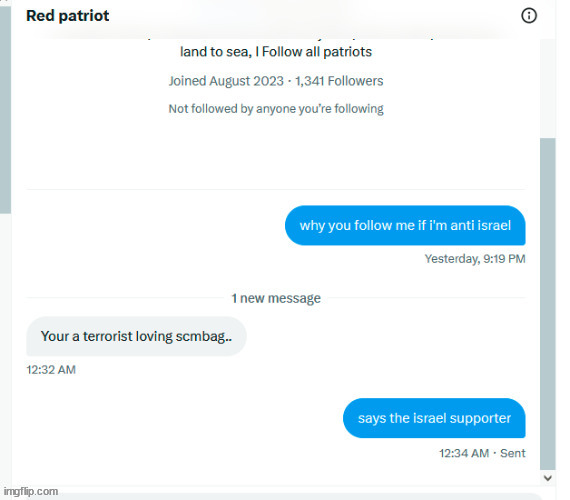Click the "Yesterday, 9:19 PM" timestamp

coord(475,259)
